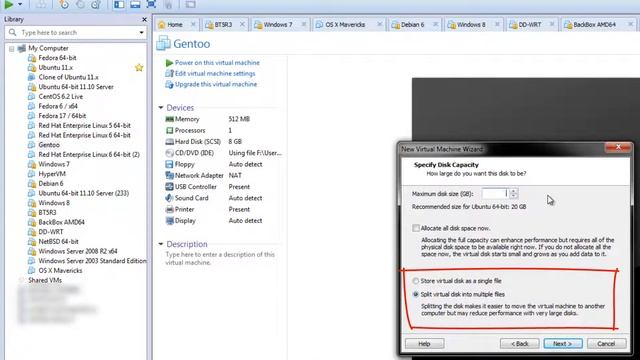
Task: Click the Printer device icon
Action: (169, 209)
